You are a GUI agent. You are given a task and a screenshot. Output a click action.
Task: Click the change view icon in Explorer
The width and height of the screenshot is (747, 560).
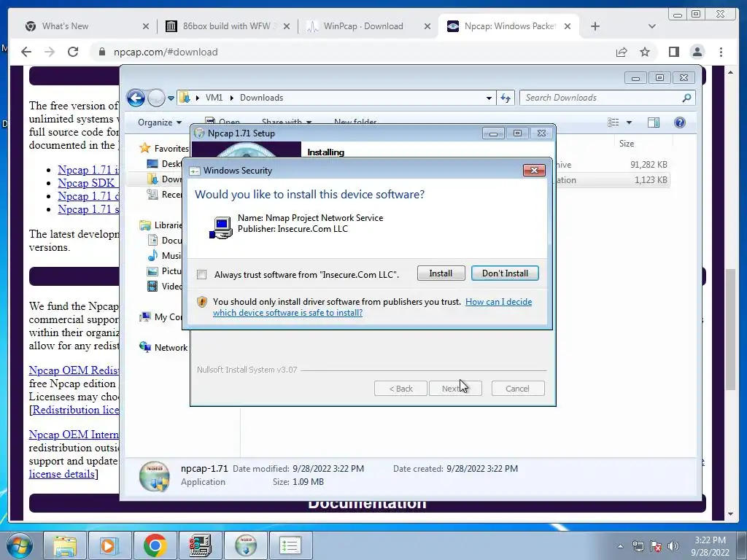point(614,122)
